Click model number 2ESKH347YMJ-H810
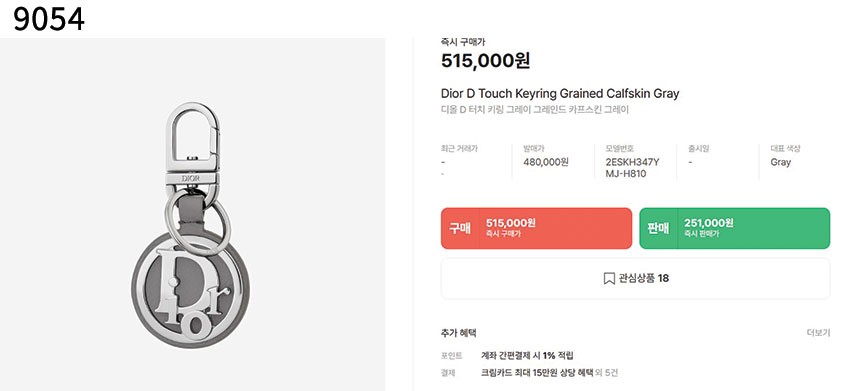Image resolution: width=860 pixels, height=391 pixels. (x=632, y=168)
